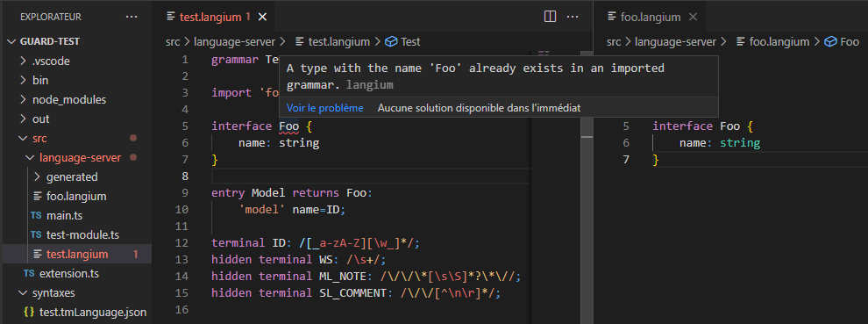Split the test.langium editor to the right
Image resolution: width=868 pixels, height=324 pixels.
(x=550, y=18)
